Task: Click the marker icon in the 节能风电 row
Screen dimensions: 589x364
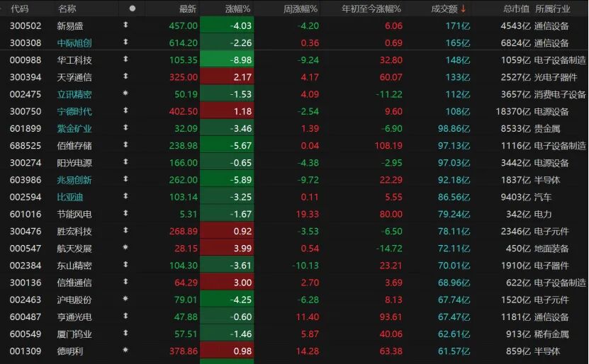Action: (126, 213)
